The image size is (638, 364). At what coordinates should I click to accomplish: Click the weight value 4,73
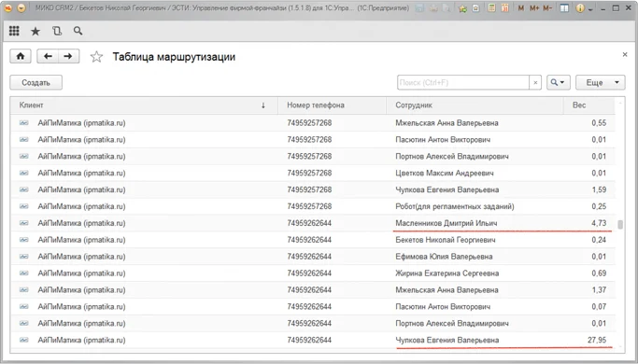coord(599,223)
